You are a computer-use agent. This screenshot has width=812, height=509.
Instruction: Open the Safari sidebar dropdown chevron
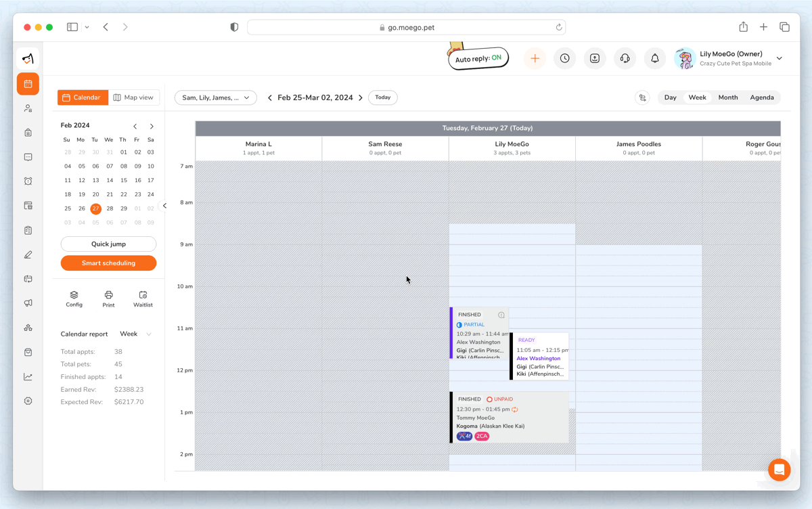[87, 27]
